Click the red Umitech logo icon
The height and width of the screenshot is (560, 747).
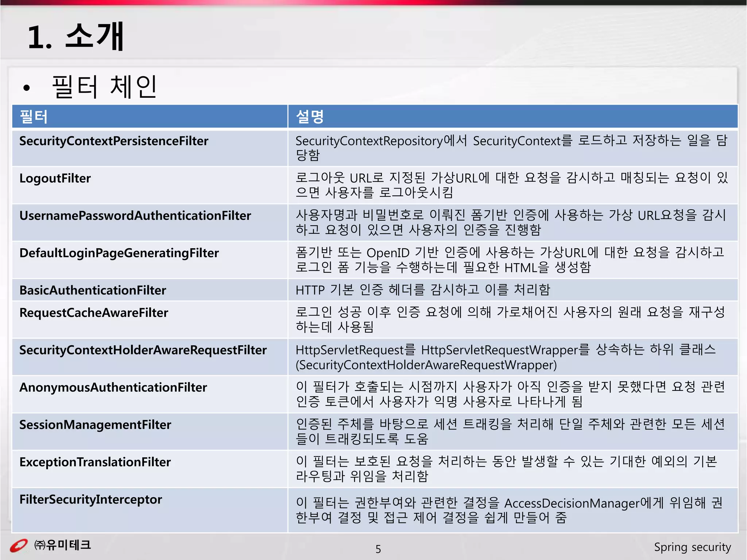coord(18,546)
